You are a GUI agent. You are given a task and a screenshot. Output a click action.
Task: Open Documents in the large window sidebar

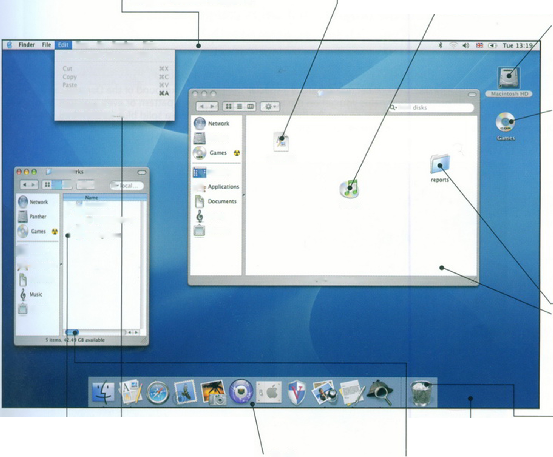217,201
